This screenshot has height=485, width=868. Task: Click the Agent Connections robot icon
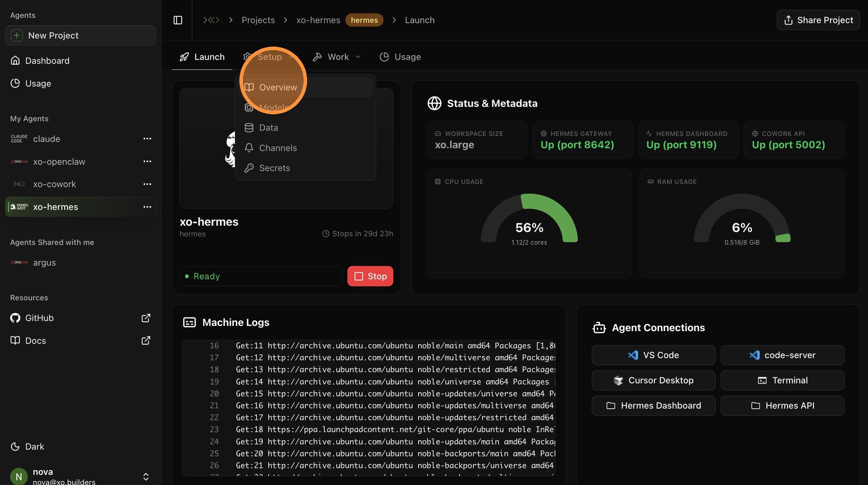pos(599,328)
